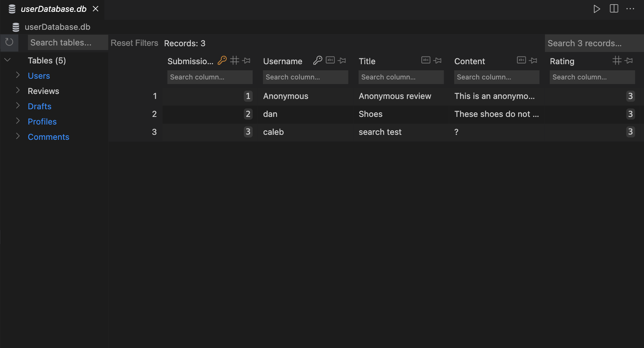
Task: Expand the Profiles table chevron
Action: pos(18,121)
